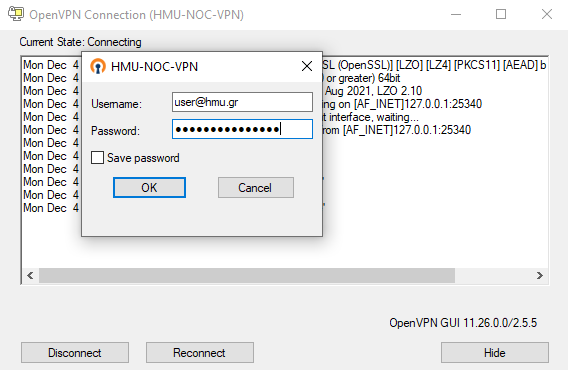
Task: Click the OpenVPN keyhole icon in dialog title
Action: (98, 66)
